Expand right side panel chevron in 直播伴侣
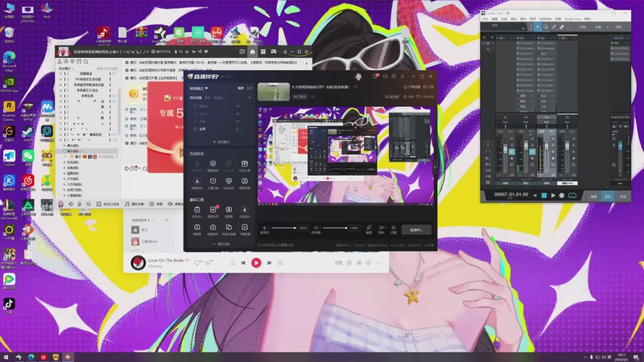 [435, 167]
